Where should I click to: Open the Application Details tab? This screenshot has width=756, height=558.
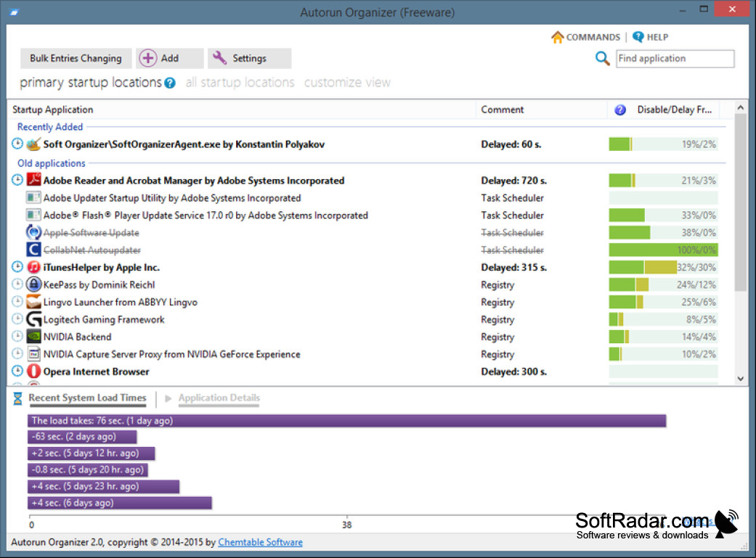point(219,398)
